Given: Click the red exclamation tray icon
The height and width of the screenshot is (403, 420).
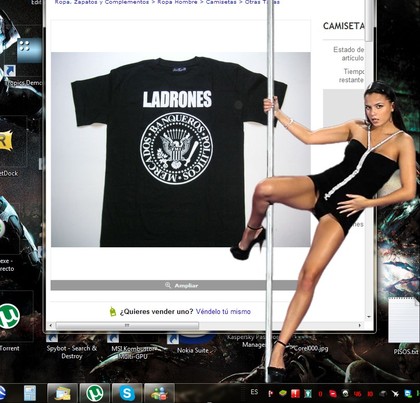Looking at the screenshot, I should 295,394.
